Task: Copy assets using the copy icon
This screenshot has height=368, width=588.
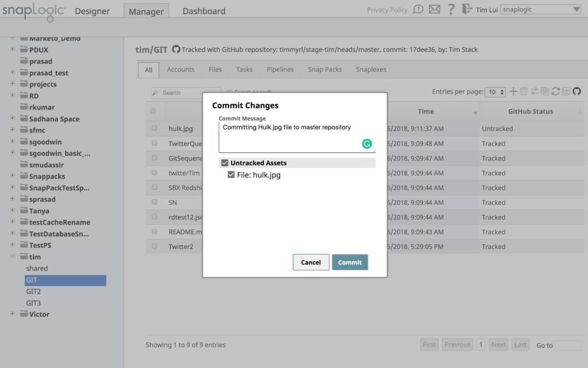Action: (x=545, y=91)
